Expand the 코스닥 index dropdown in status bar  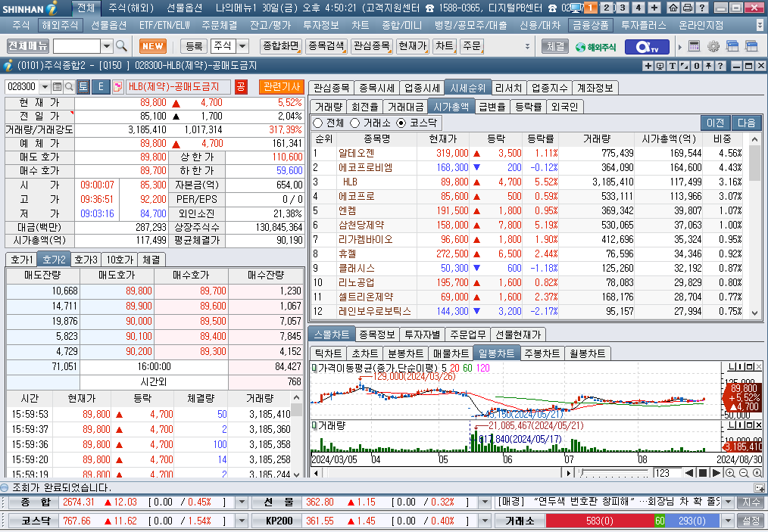242,521
